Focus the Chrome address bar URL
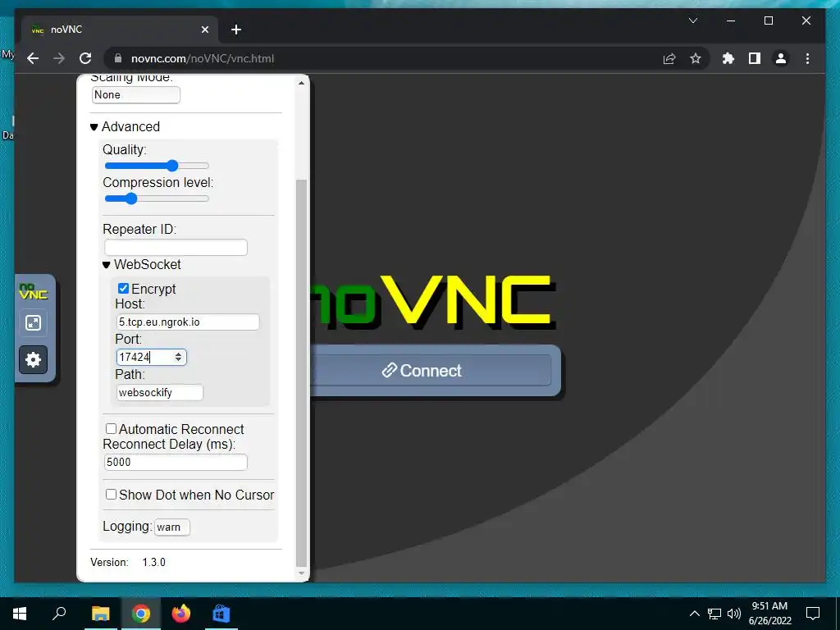Viewport: 840px width, 630px height. pos(203,58)
